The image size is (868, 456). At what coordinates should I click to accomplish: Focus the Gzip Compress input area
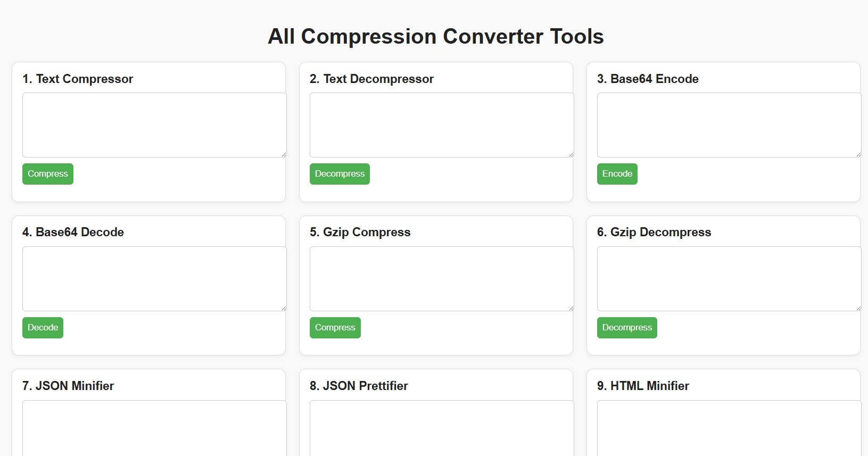tap(442, 279)
